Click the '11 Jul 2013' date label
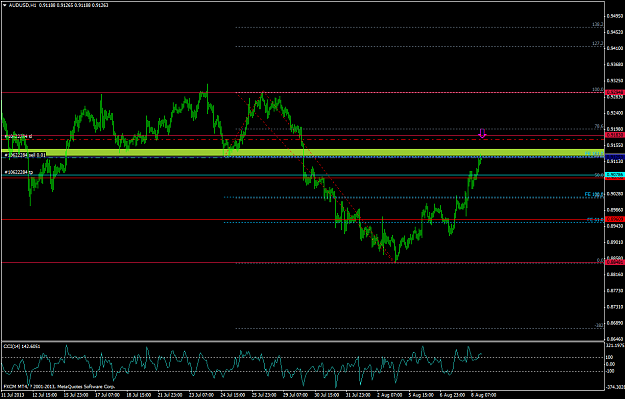The width and height of the screenshot is (625, 399). click(12, 395)
